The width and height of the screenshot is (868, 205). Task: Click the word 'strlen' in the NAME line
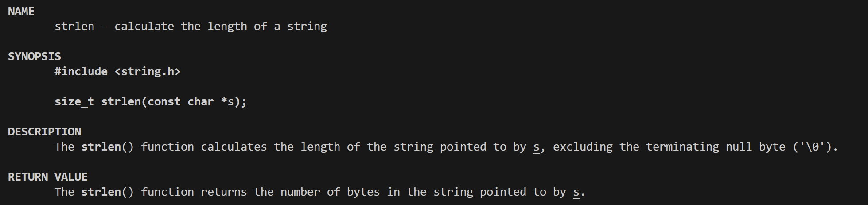click(74, 27)
